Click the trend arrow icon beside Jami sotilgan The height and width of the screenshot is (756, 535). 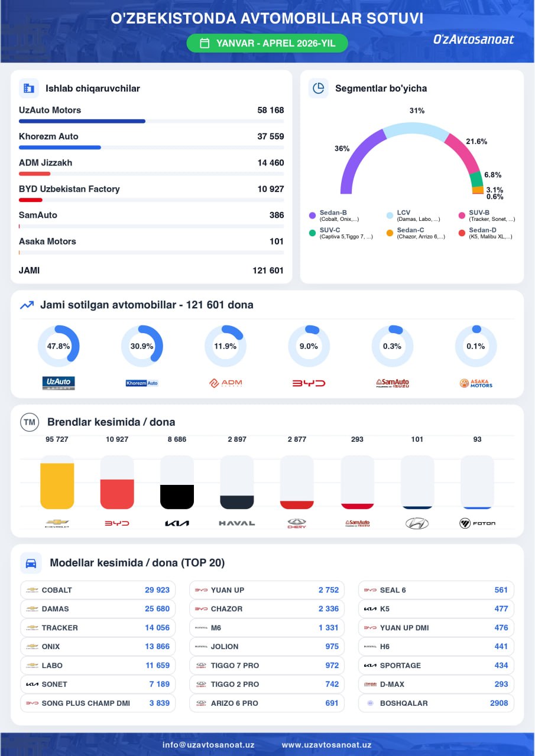click(x=27, y=305)
